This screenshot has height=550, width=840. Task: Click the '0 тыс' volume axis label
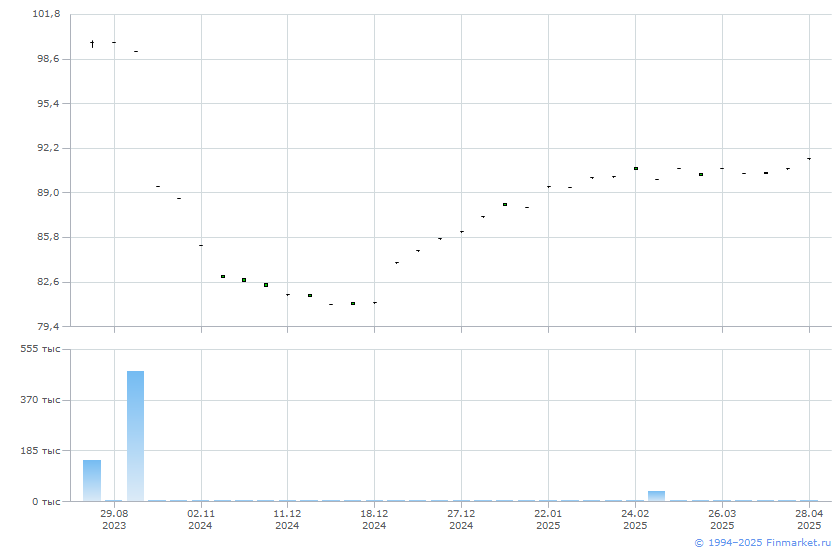pos(46,501)
